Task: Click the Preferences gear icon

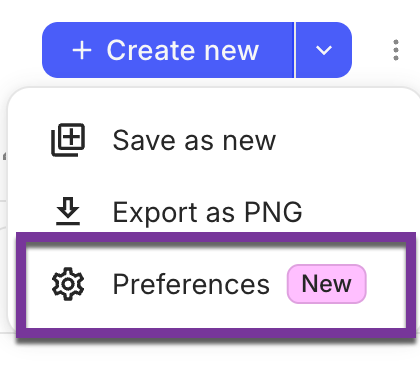Action: (68, 284)
